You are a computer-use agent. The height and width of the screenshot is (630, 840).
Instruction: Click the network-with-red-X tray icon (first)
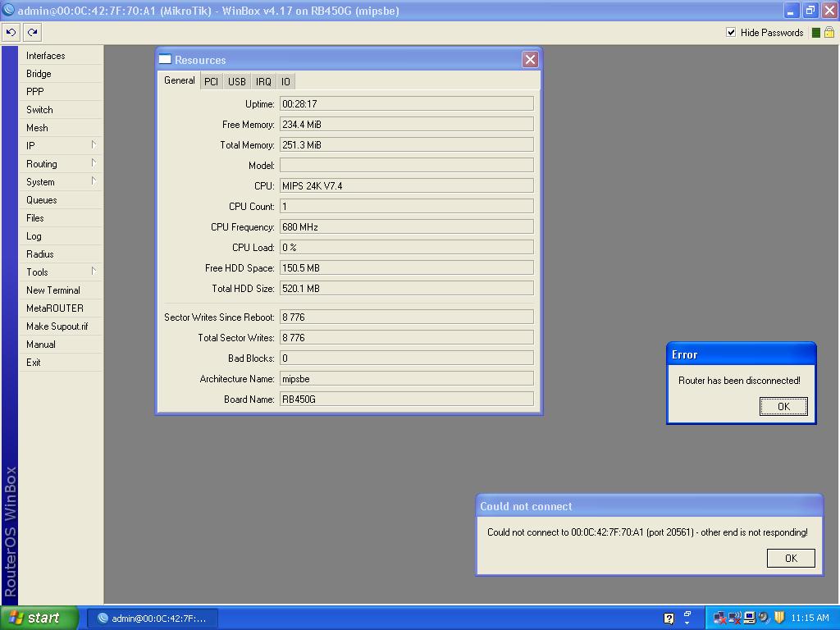pos(719,619)
